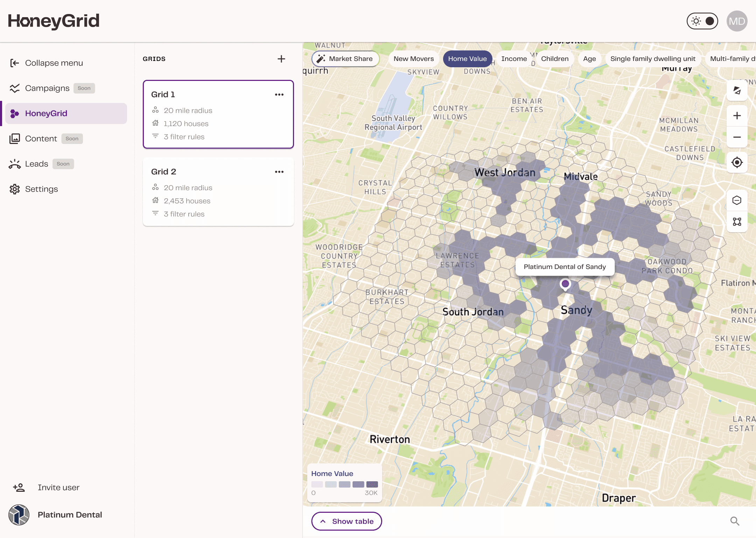The height and width of the screenshot is (538, 756).
Task: Click the Soon badge next to Campaigns
Action: pos(84,88)
